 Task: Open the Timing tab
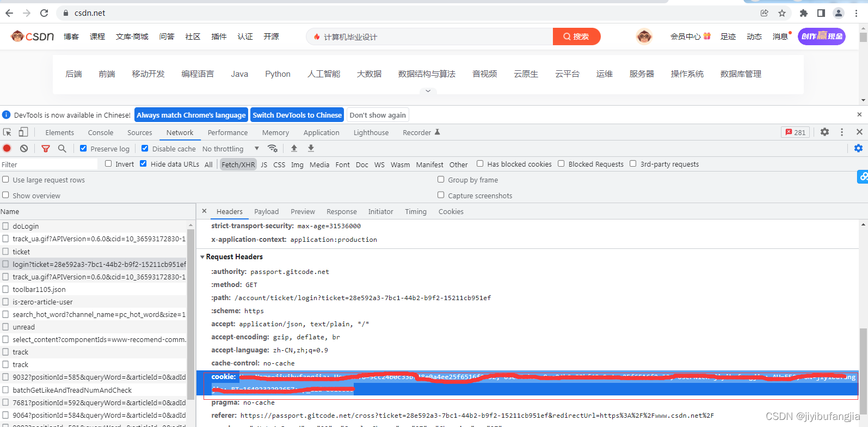(416, 211)
